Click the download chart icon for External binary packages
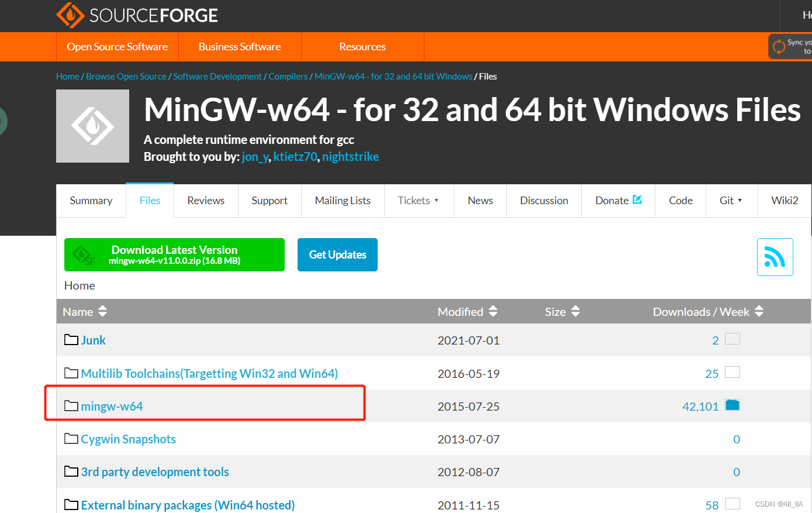812x513 pixels. tap(732, 504)
